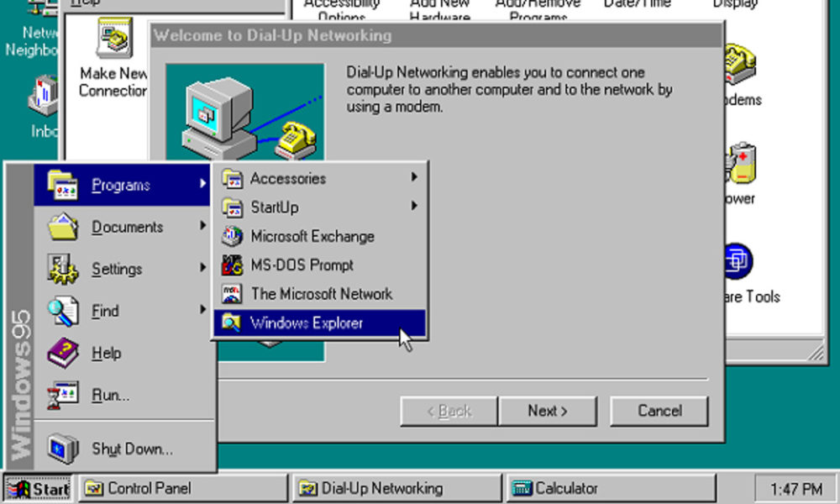The height and width of the screenshot is (504, 840).
Task: Cancel the Dial-Up Networking wizard
Action: [x=659, y=411]
